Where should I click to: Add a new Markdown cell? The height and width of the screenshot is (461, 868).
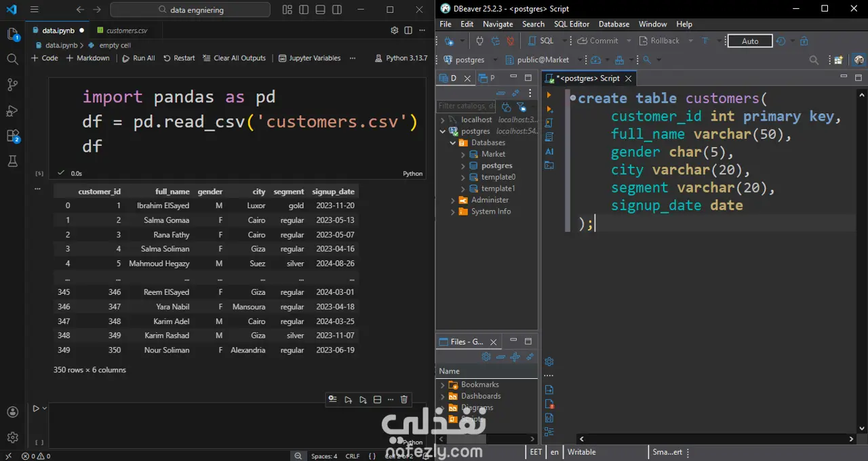point(87,58)
